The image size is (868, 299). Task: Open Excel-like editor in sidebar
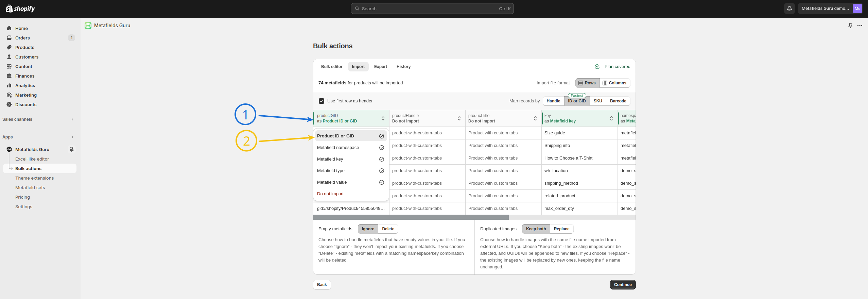[x=32, y=159]
